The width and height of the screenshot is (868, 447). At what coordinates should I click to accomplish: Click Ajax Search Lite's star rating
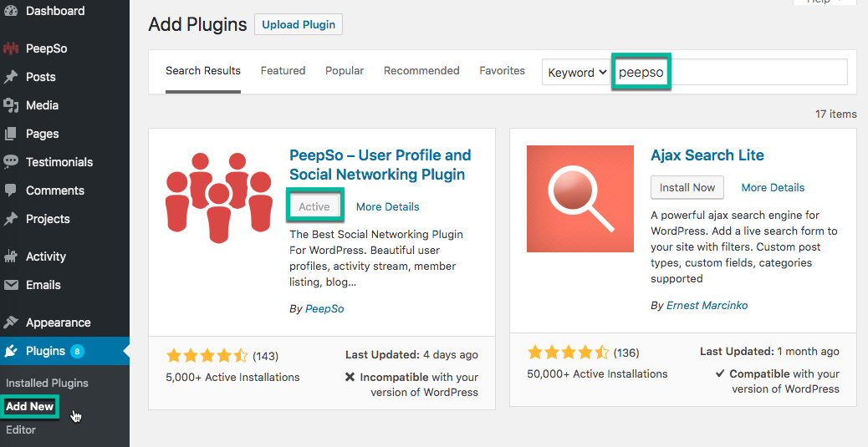569,353
